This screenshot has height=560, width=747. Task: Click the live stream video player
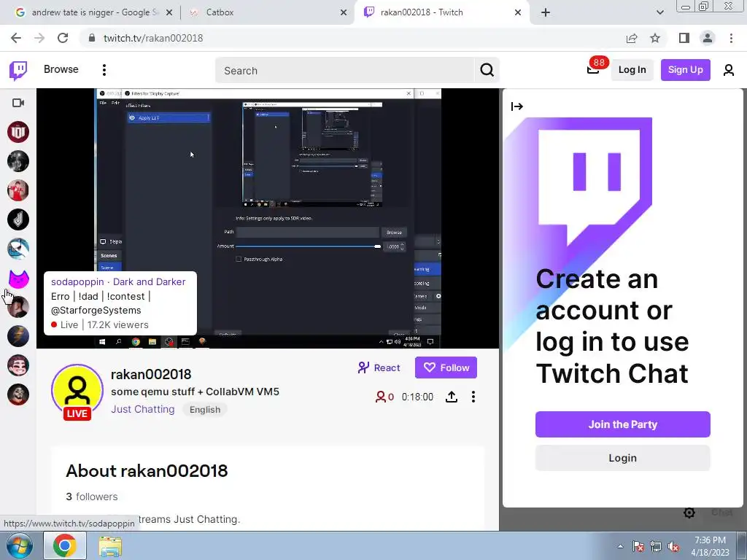(x=268, y=218)
